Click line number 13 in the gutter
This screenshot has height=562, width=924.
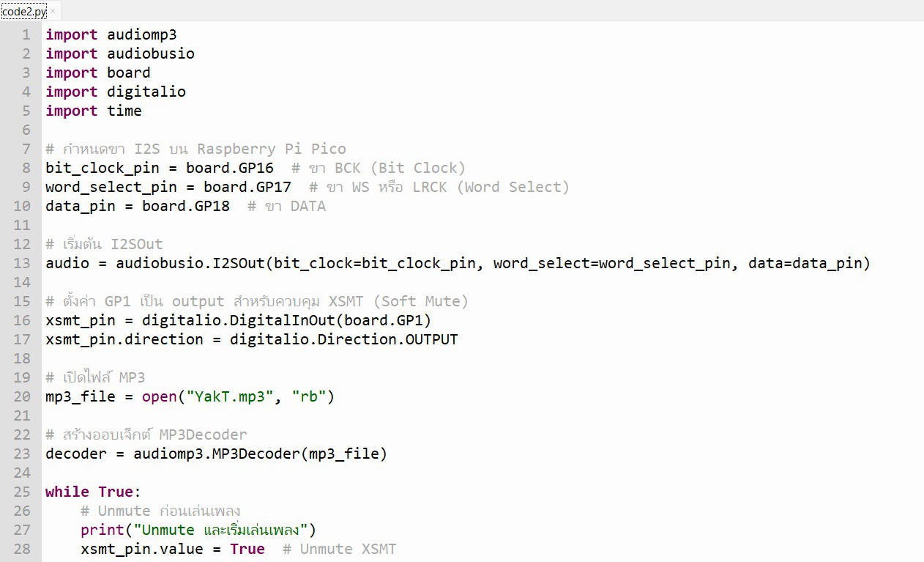point(22,263)
